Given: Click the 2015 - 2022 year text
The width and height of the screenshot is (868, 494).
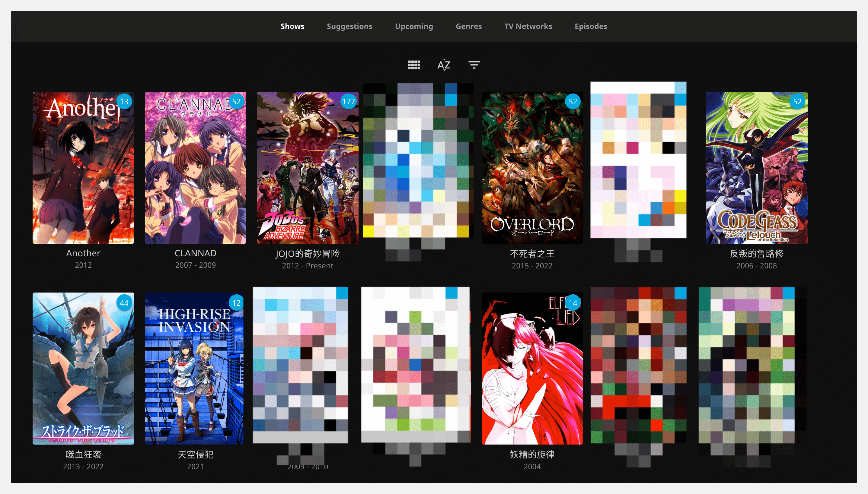Looking at the screenshot, I should tap(532, 266).
